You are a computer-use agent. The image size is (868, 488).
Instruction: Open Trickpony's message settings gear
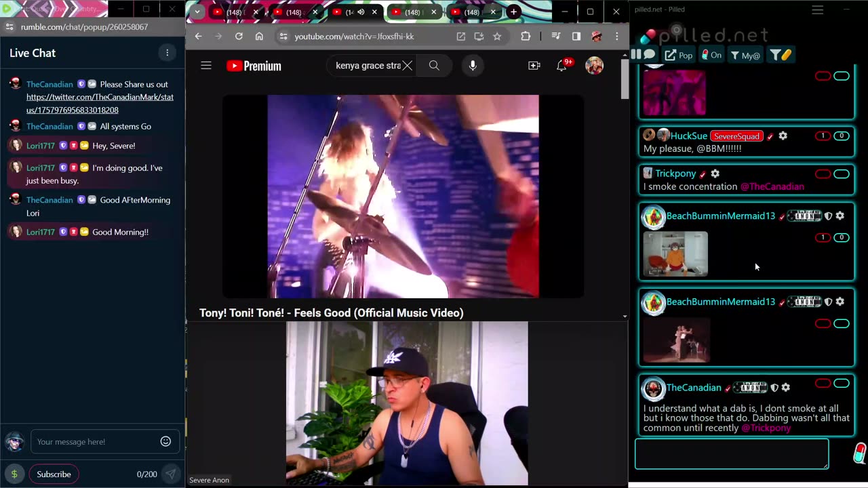click(x=715, y=174)
